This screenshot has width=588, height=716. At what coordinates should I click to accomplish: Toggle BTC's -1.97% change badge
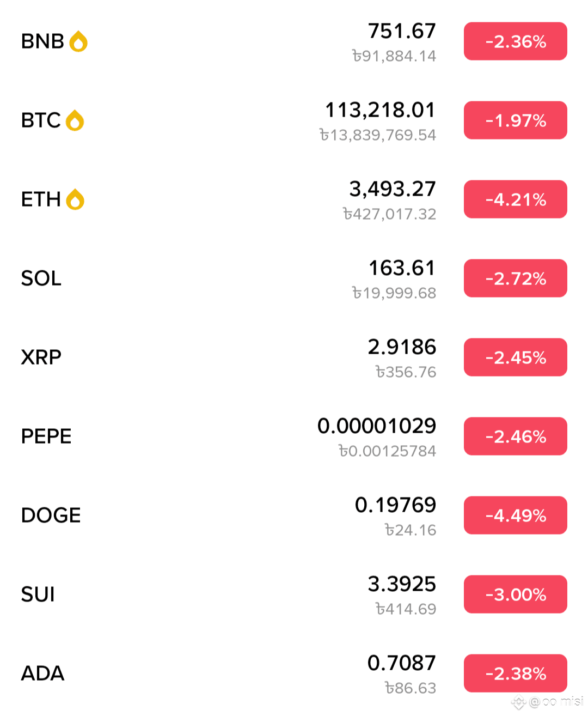click(515, 120)
